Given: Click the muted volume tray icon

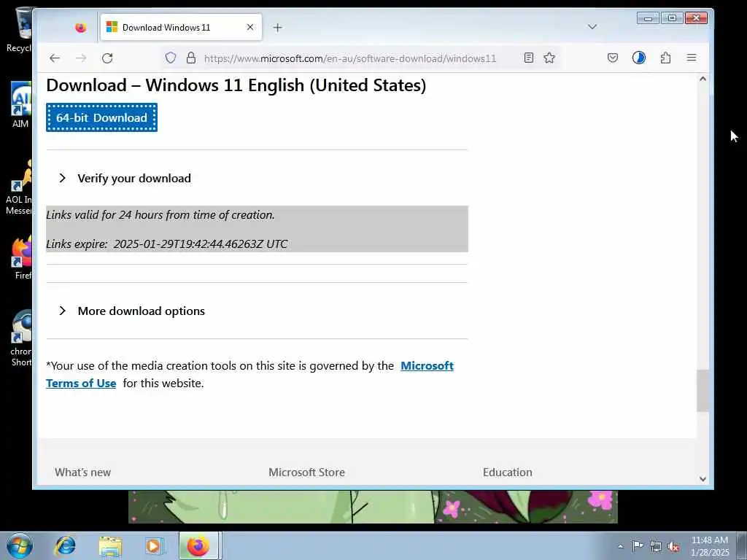Looking at the screenshot, I should click(673, 546).
